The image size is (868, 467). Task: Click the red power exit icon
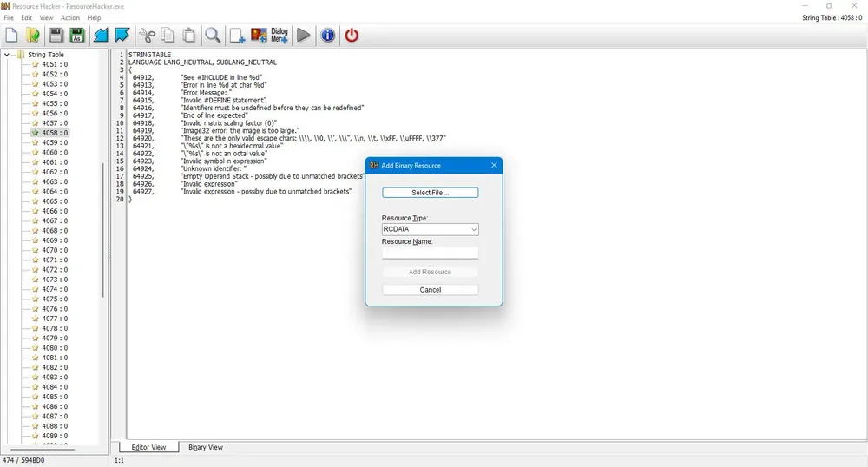coord(352,36)
